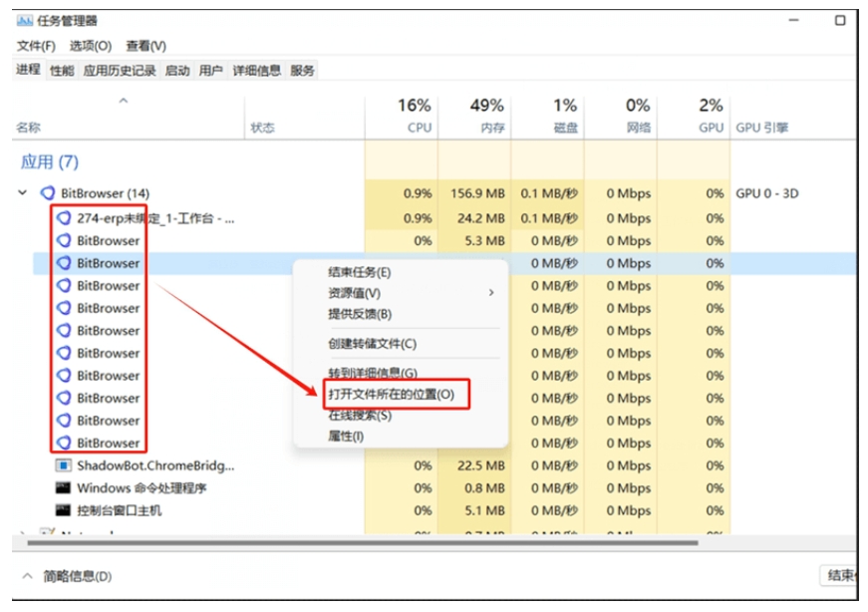The image size is (868, 612).
Task: Switch to the 用户 tab
Action: click(x=210, y=71)
